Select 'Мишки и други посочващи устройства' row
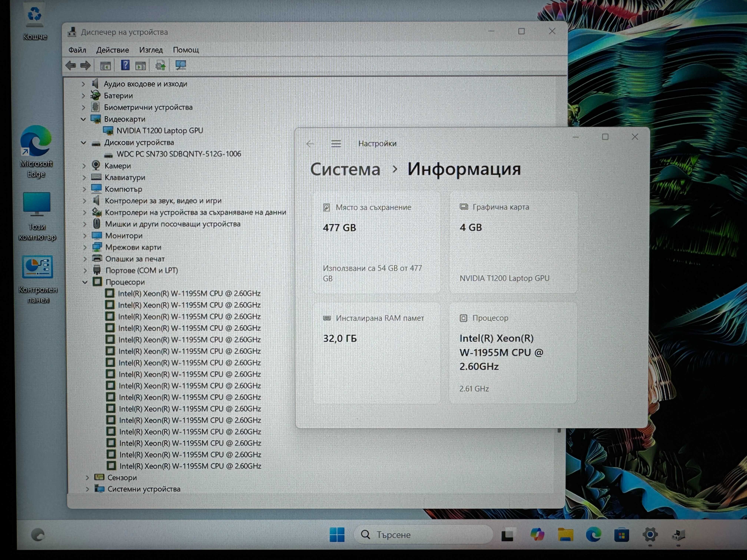The height and width of the screenshot is (560, 747). (172, 224)
